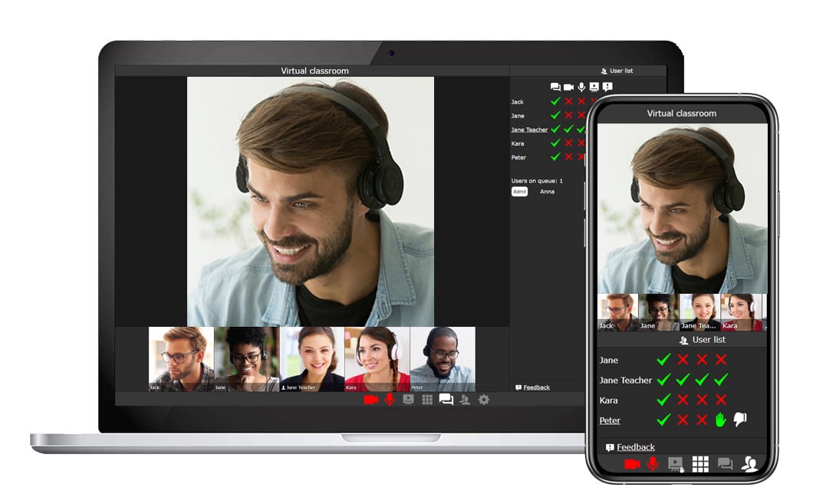Click the User list header on laptop
Image resolution: width=813 pixels, height=504 pixels.
[617, 71]
